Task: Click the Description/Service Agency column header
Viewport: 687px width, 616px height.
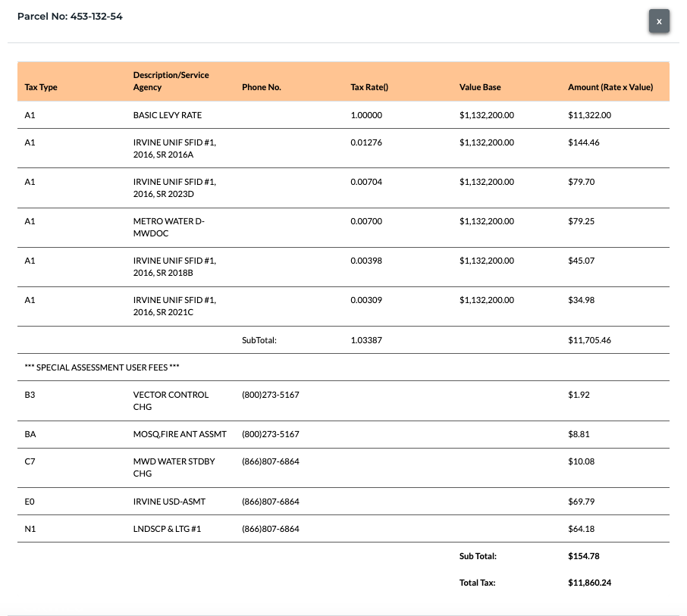Action: pos(171,81)
